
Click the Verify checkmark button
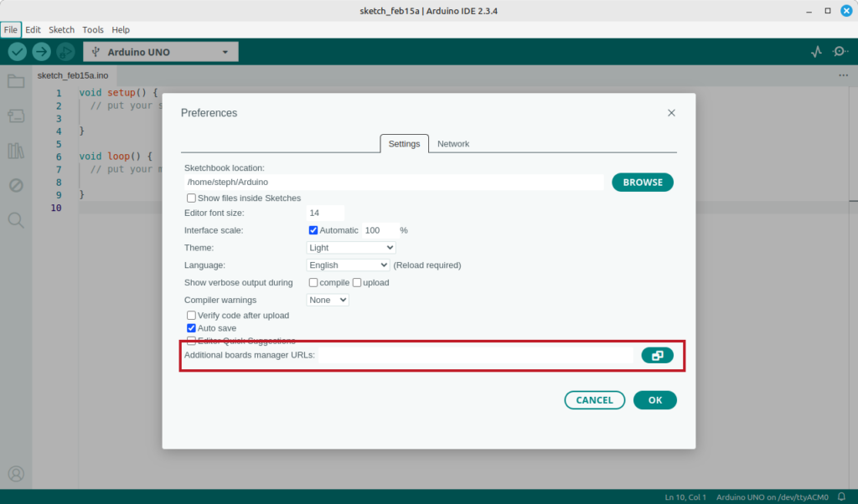[x=17, y=52]
